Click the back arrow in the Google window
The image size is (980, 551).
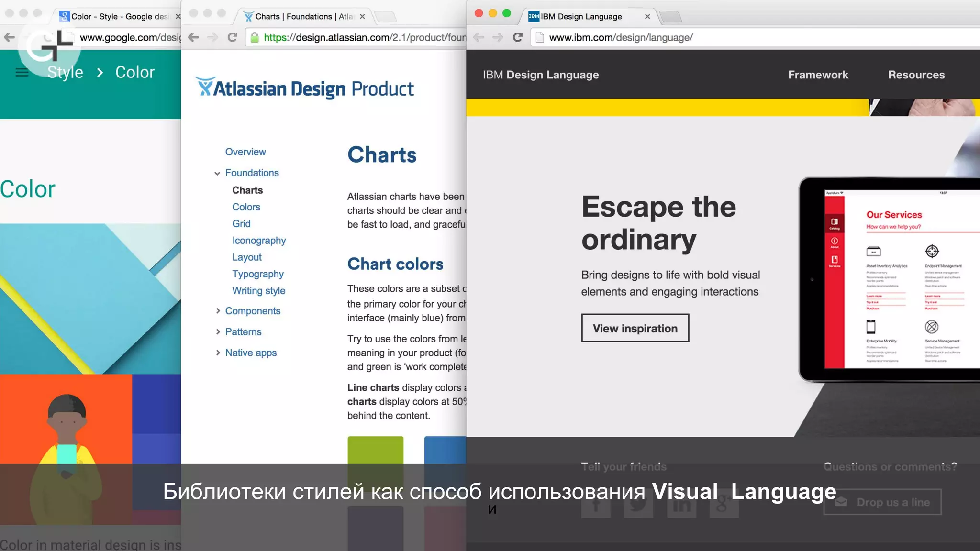tap(9, 37)
